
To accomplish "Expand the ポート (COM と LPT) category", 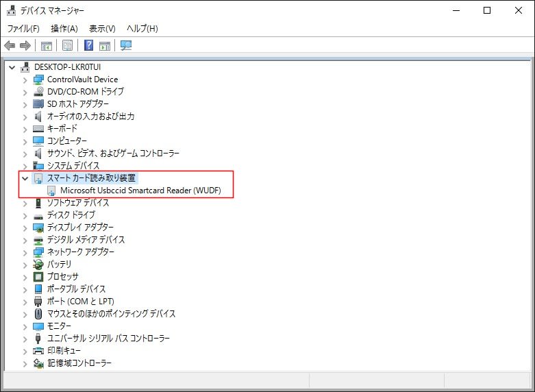I will (25, 302).
